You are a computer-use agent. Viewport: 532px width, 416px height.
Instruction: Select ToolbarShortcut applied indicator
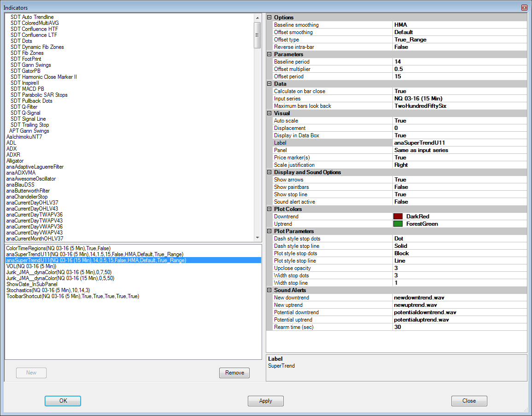[x=73, y=296]
